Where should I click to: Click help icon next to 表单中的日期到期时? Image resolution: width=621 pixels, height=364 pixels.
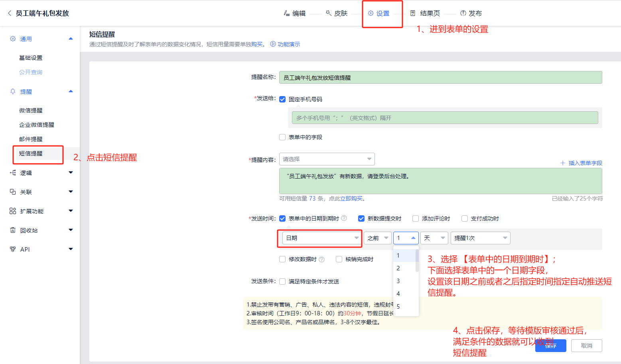pyautogui.click(x=344, y=218)
